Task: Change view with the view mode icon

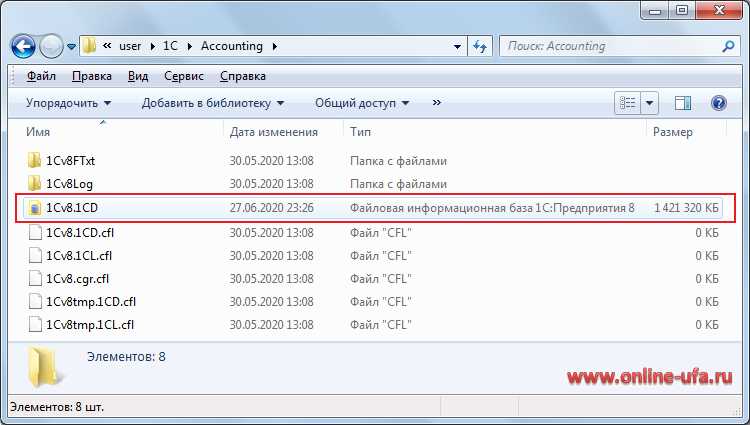Action: coord(627,103)
